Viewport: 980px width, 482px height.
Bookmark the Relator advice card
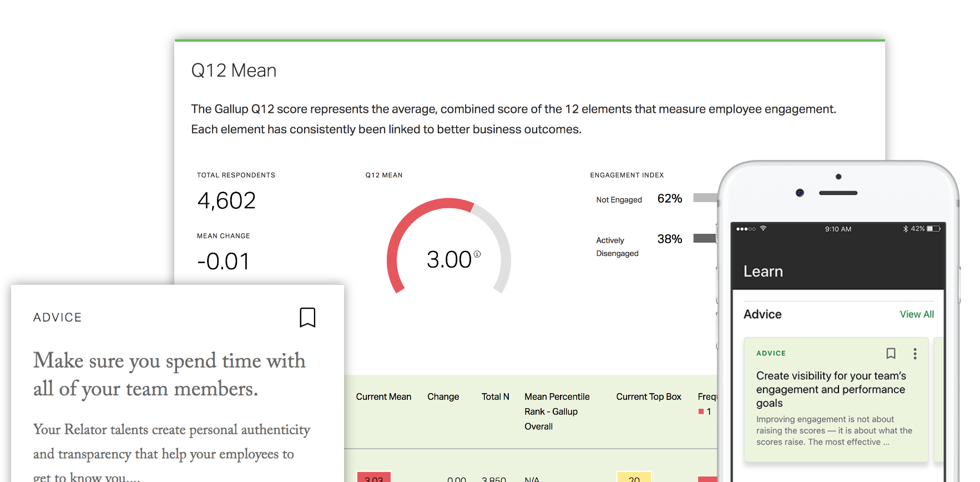click(x=307, y=318)
